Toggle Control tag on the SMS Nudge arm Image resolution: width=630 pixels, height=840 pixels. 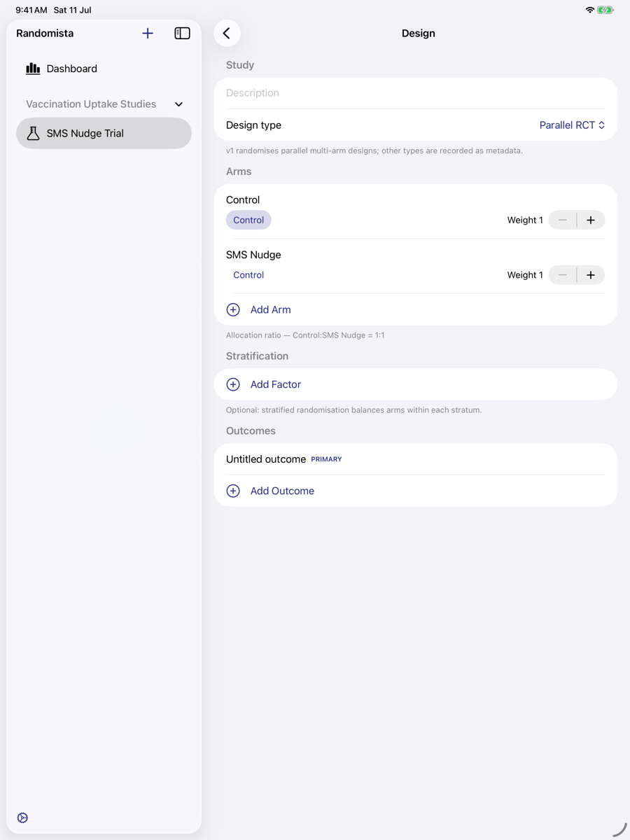point(248,275)
